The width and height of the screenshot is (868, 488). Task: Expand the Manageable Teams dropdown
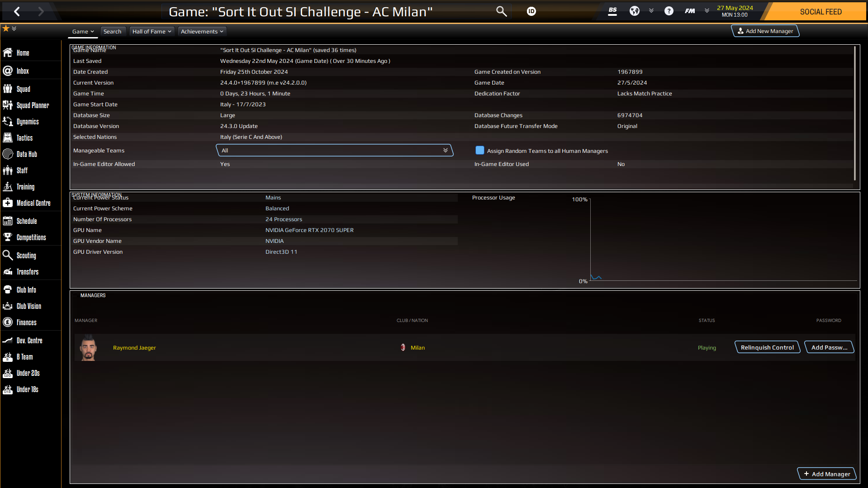coord(335,151)
